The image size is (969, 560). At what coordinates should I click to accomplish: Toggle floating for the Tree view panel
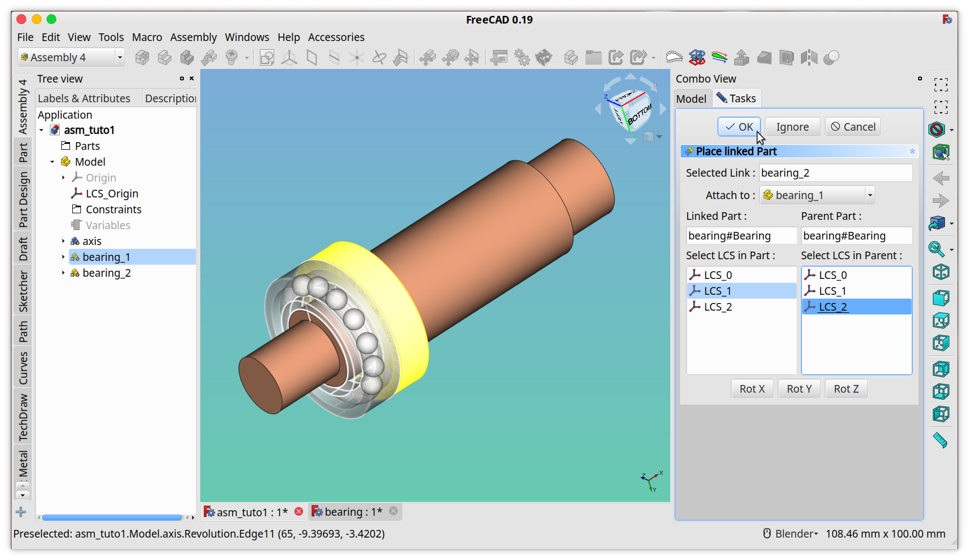(x=182, y=79)
